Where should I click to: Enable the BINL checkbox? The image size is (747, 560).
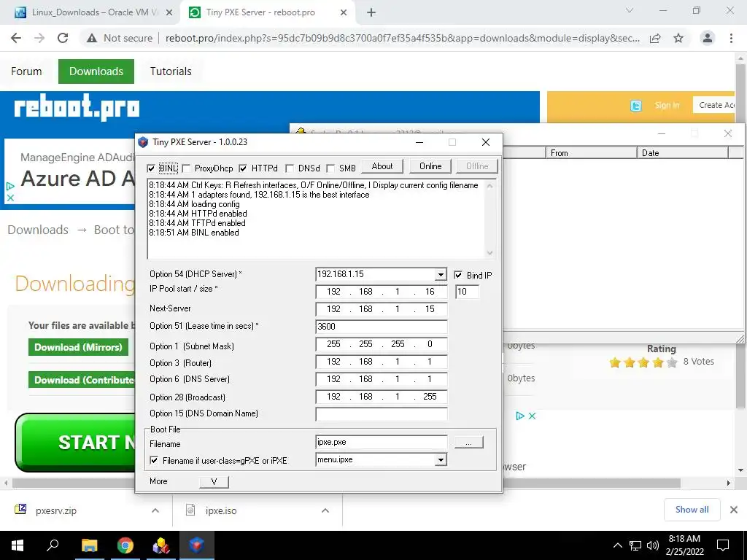click(x=152, y=168)
